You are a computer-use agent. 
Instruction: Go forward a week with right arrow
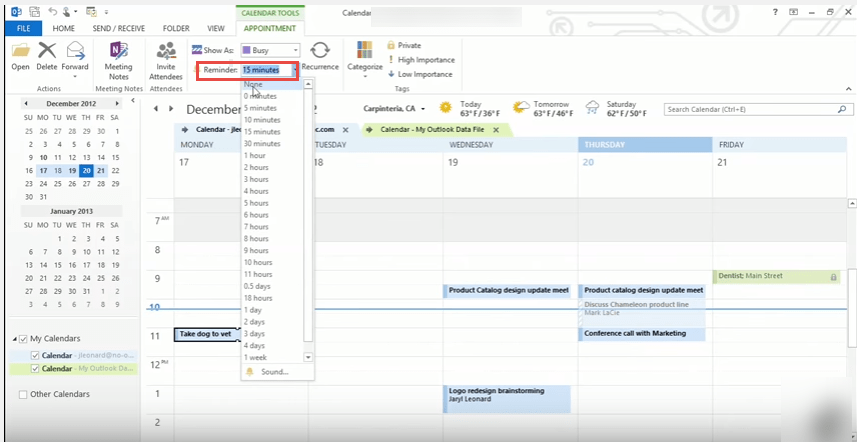tap(171, 109)
